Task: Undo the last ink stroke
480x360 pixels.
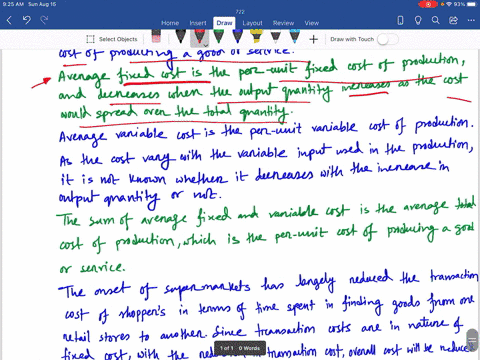Action: [27, 20]
